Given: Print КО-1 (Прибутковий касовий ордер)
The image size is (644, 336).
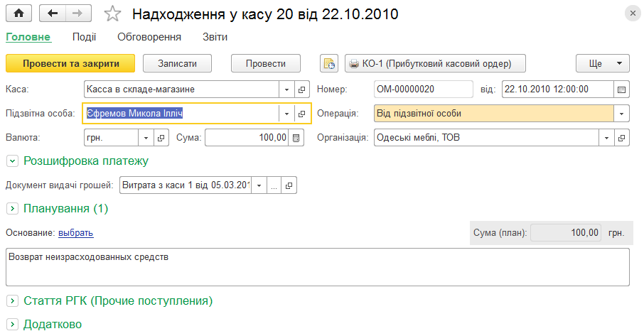Looking at the screenshot, I should (x=435, y=64).
